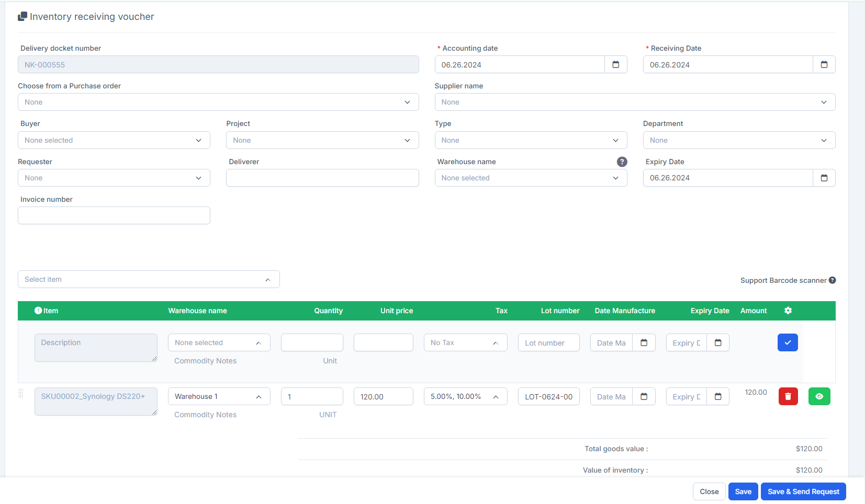Viewport: 865px width, 504px height.
Task: Open Date Manufacture calendar in Synology row
Action: [x=644, y=396]
